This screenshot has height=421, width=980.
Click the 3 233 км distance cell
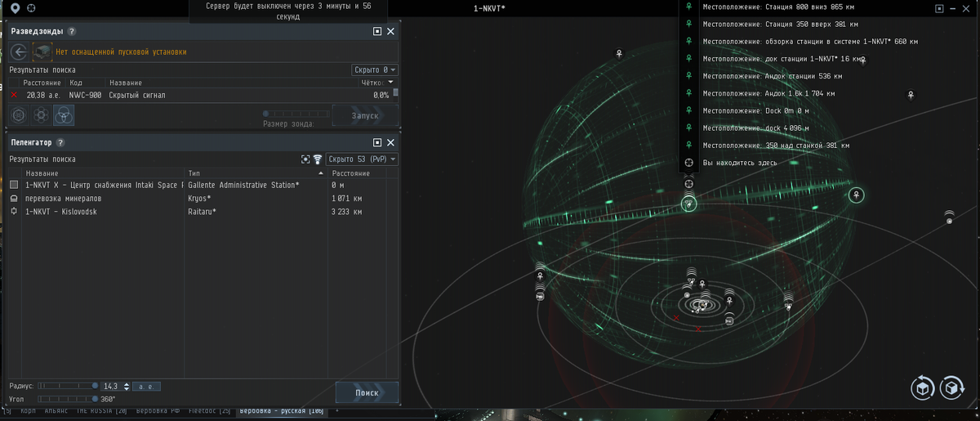tap(347, 212)
